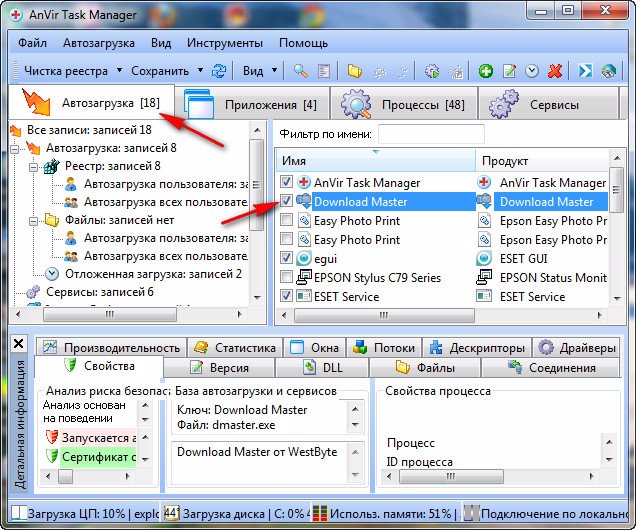636x530 pixels.
Task: Click the blue refresh arrows icon
Action: [219, 71]
